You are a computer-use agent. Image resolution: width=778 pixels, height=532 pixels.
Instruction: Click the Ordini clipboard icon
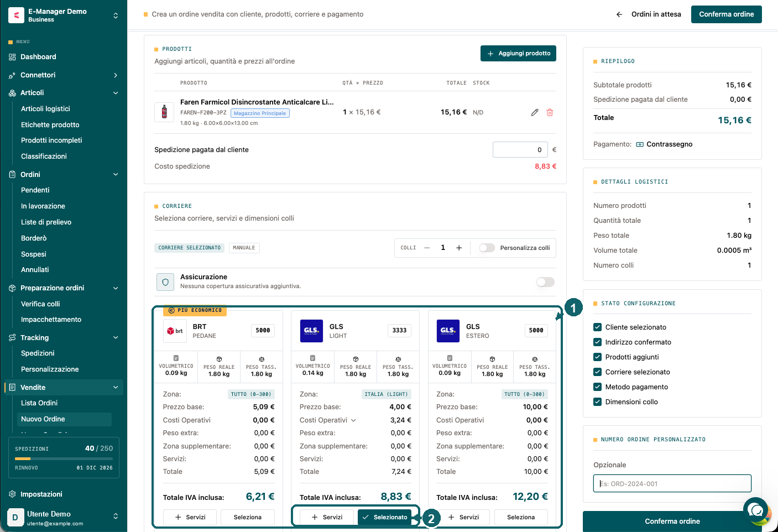click(12, 175)
